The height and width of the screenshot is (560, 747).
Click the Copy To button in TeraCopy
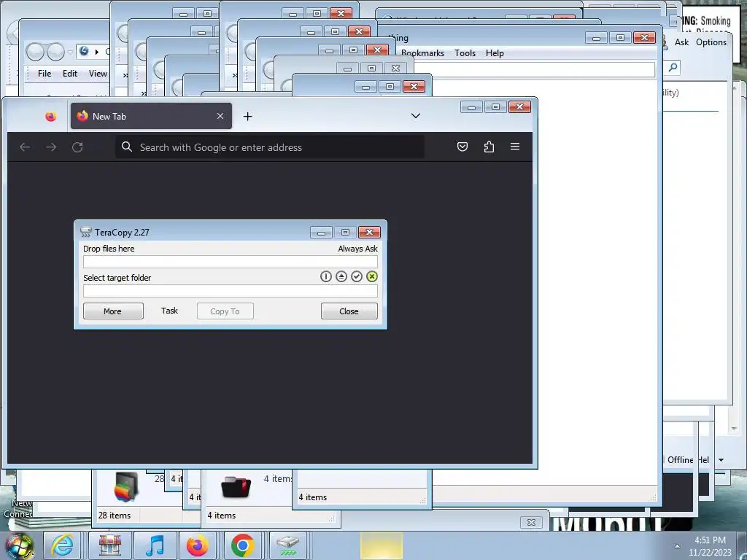pyautogui.click(x=225, y=311)
